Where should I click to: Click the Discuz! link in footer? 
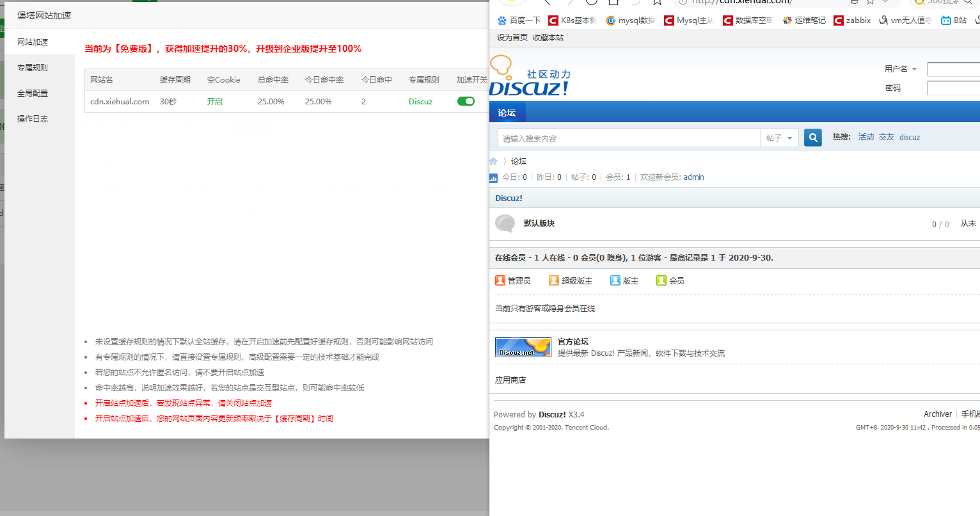pos(552,415)
